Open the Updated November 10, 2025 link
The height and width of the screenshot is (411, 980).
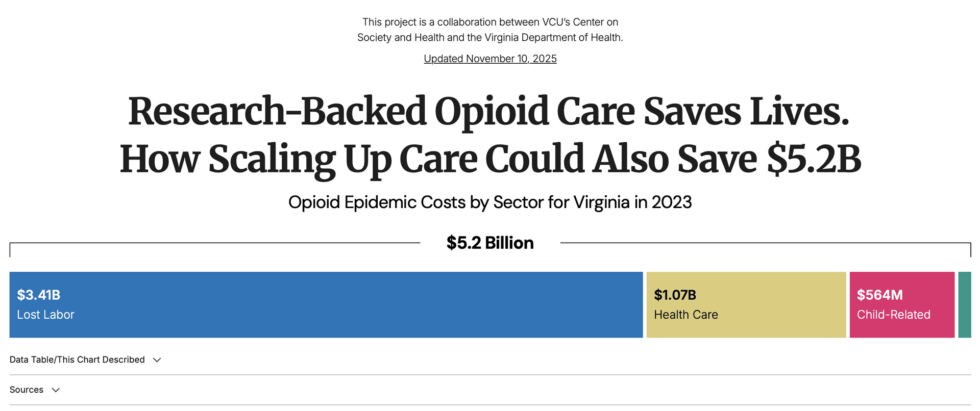point(489,59)
